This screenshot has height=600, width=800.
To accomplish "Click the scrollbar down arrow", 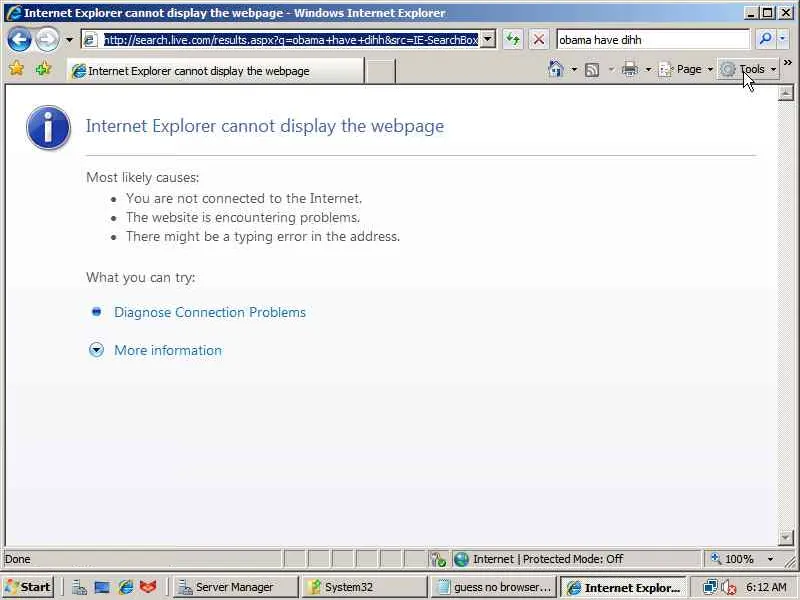I will click(786, 537).
